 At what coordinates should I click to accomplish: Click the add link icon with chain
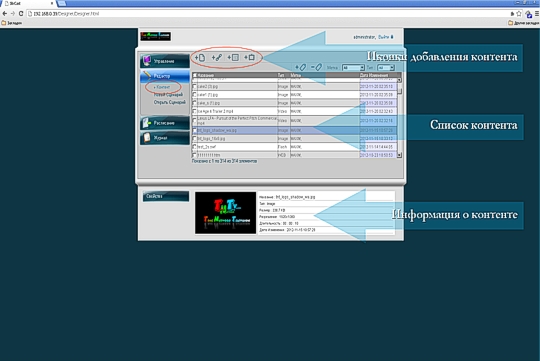point(217,58)
